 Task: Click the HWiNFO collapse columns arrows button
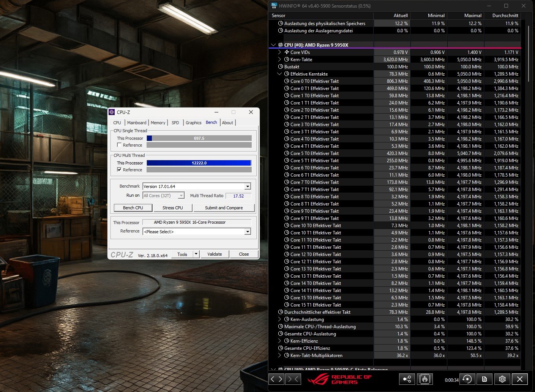[x=293, y=379]
